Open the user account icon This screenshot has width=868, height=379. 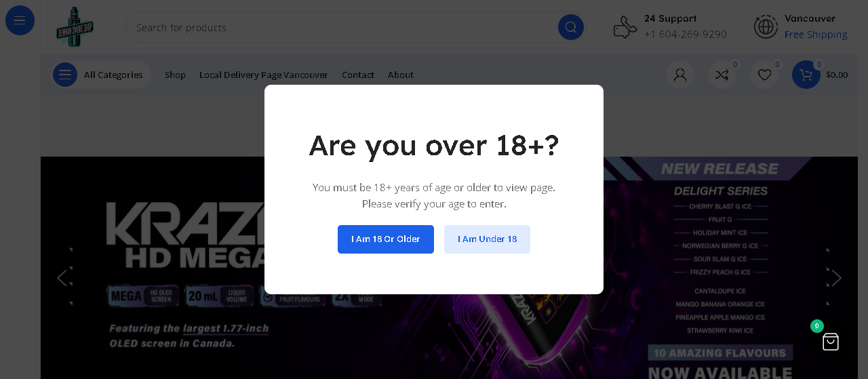pos(679,75)
